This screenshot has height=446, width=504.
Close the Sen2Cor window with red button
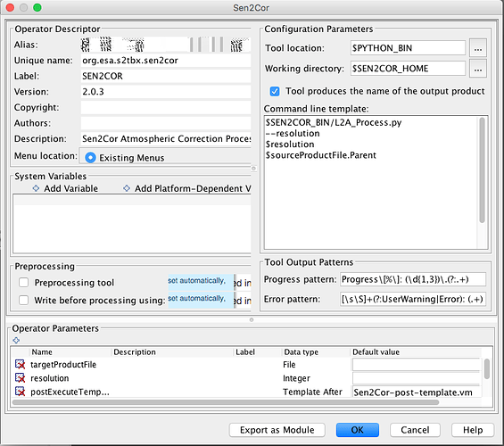tap(10, 7)
